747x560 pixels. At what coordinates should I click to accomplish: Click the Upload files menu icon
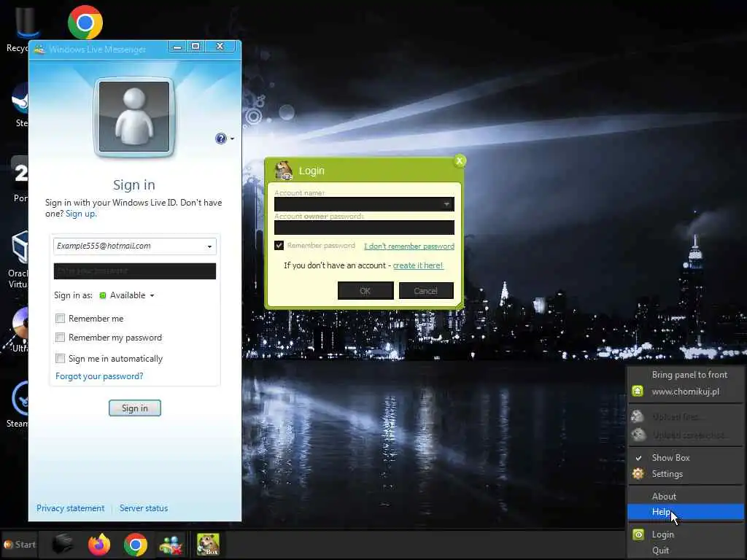tap(638, 416)
